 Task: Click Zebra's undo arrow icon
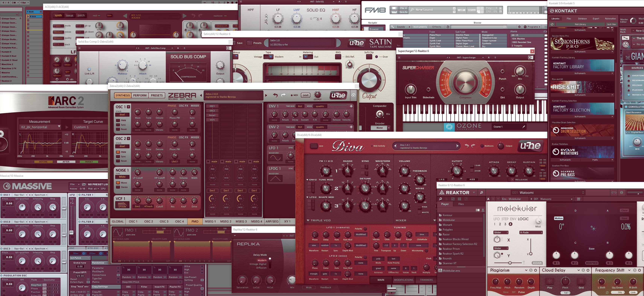(275, 95)
